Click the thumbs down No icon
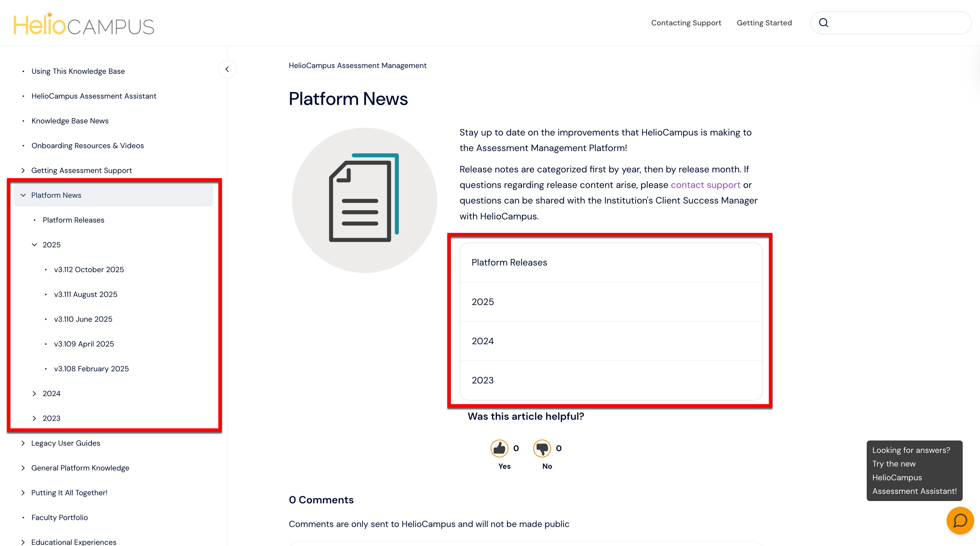 [542, 449]
